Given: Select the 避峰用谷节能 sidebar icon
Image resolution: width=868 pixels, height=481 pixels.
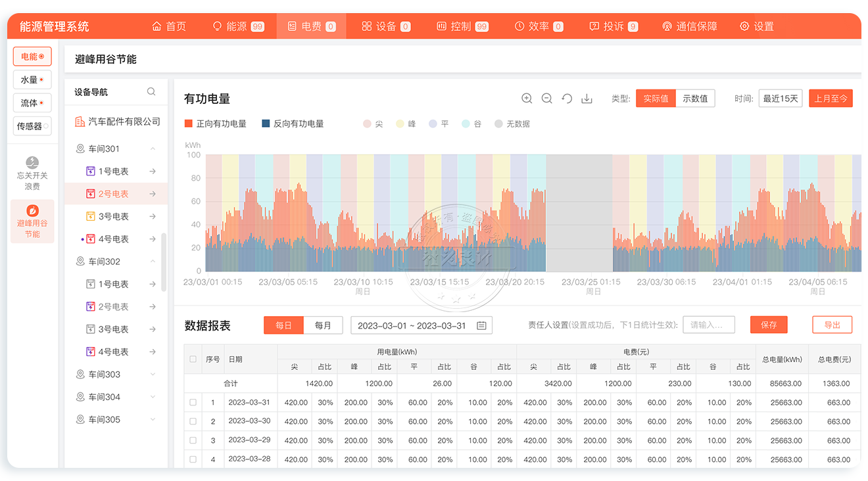Looking at the screenshot, I should click(x=32, y=210).
